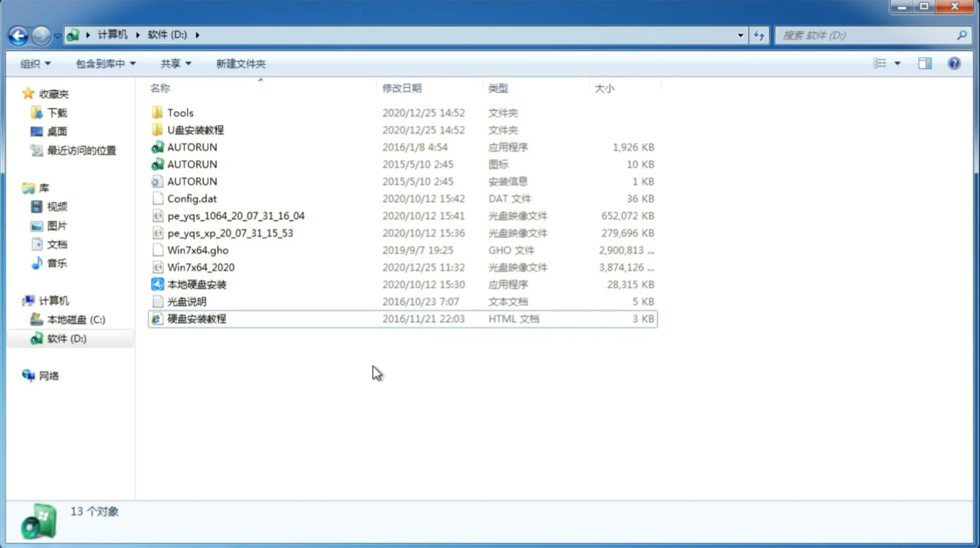
Task: Click 新建文件夹 button
Action: (x=241, y=63)
